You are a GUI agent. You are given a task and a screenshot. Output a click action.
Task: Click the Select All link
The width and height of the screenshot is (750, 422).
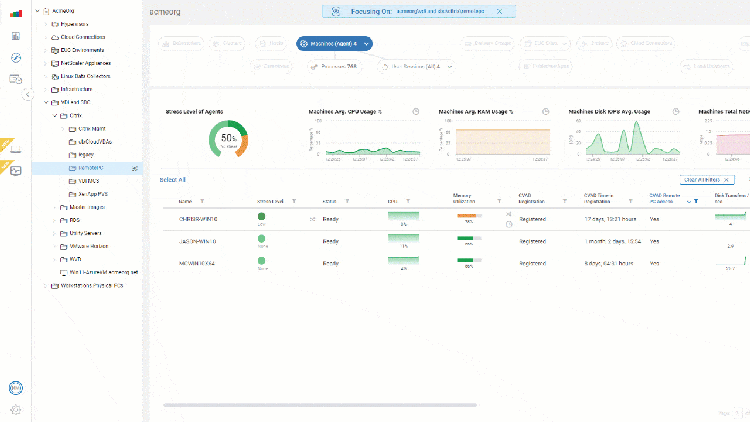[173, 180]
